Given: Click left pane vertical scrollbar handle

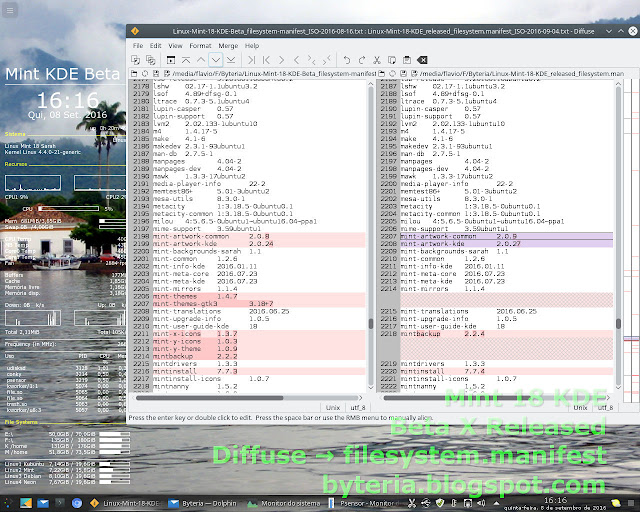Looking at the screenshot, I should (x=371, y=323).
